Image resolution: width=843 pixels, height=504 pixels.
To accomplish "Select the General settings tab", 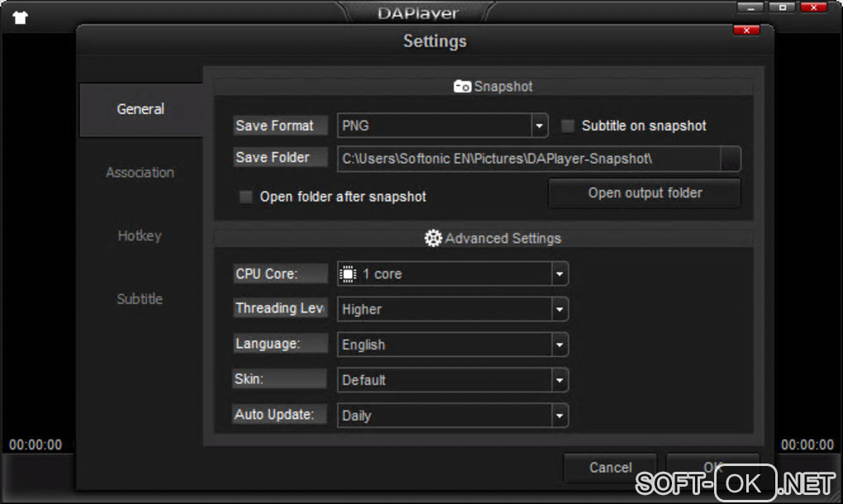I will tap(140, 110).
